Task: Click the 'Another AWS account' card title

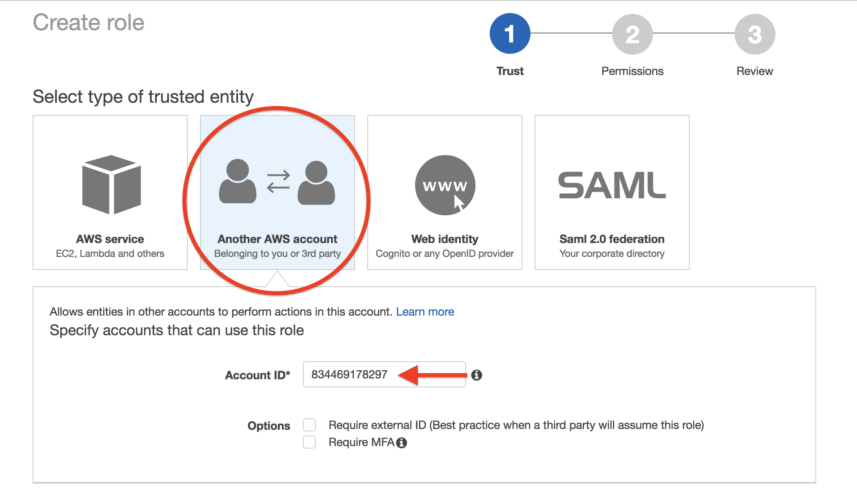Action: pyautogui.click(x=278, y=239)
